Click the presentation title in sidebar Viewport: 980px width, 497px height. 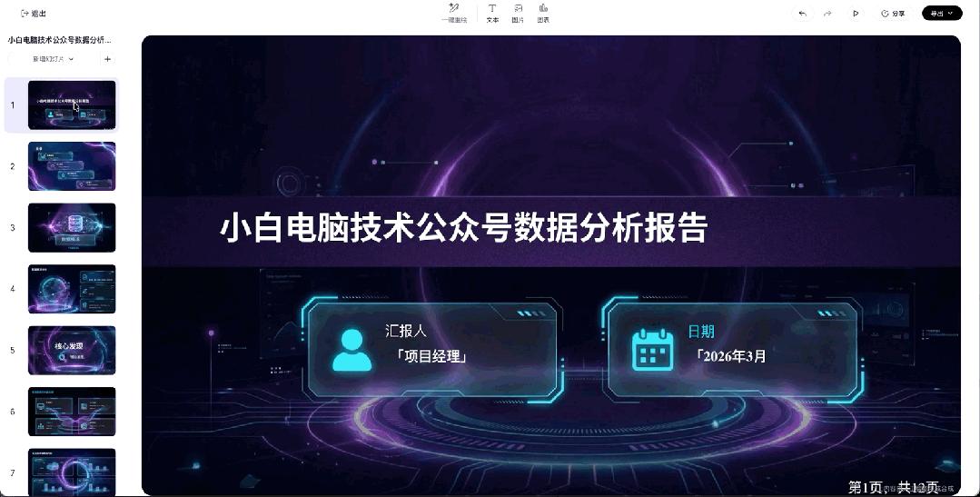(x=59, y=39)
